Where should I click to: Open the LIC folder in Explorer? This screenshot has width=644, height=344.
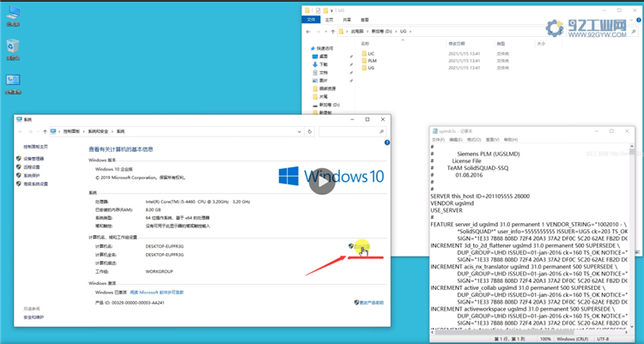pyautogui.click(x=368, y=53)
